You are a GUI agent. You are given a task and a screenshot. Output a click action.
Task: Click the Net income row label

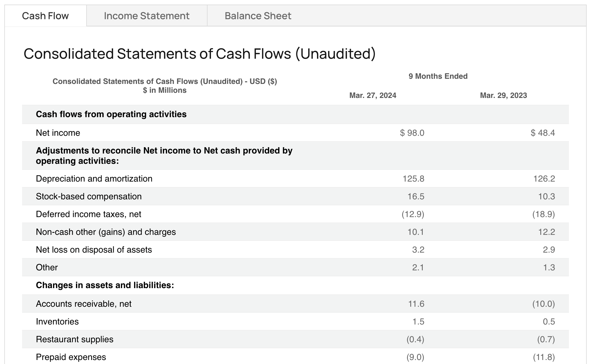pos(58,133)
